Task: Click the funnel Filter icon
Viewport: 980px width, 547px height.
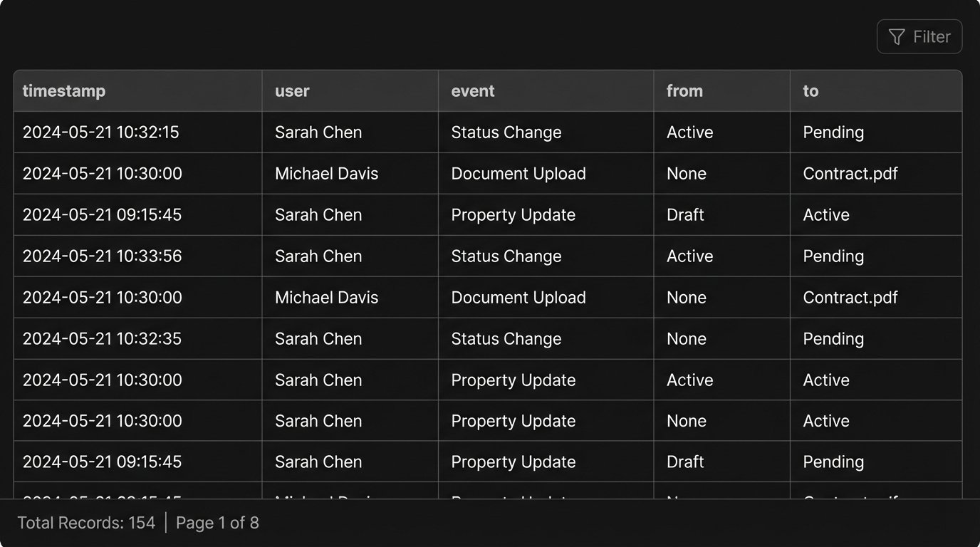Action: click(897, 37)
